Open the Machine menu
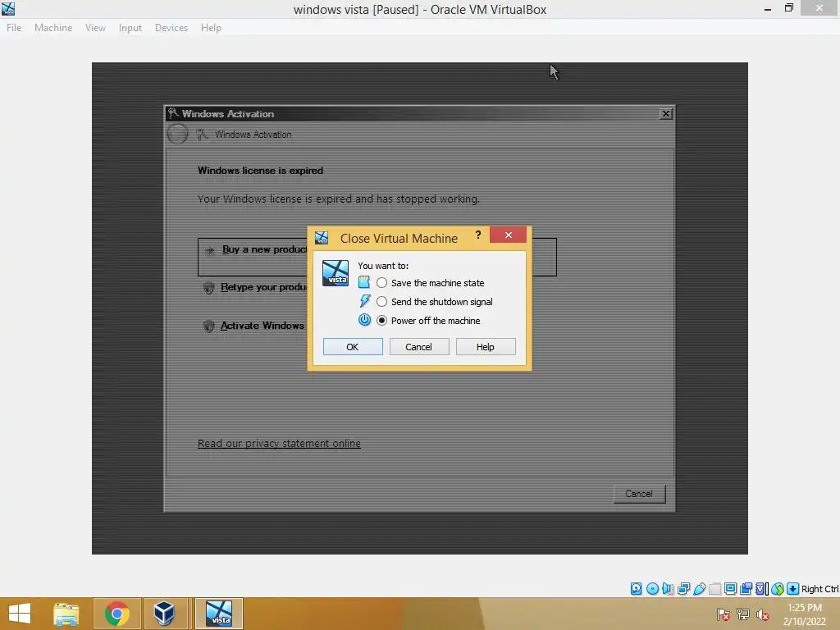The height and width of the screenshot is (630, 840). tap(53, 28)
